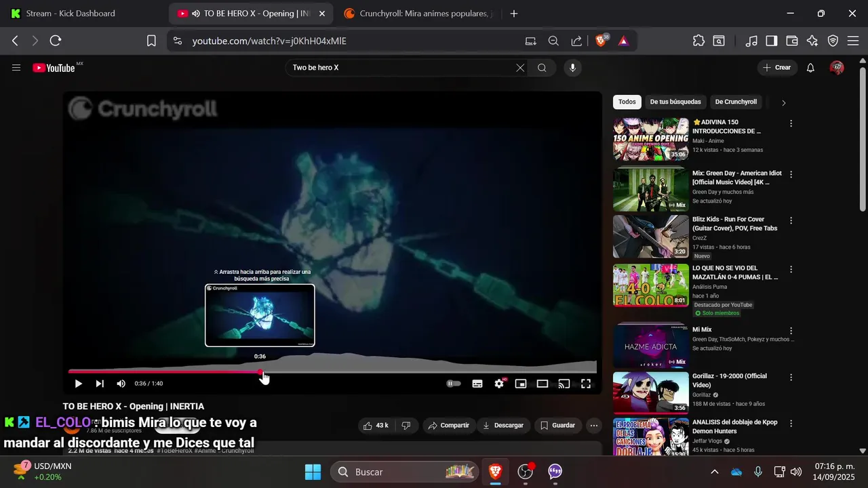The width and height of the screenshot is (868, 488).
Task: Open Brave Shields lion icon
Action: point(601,41)
